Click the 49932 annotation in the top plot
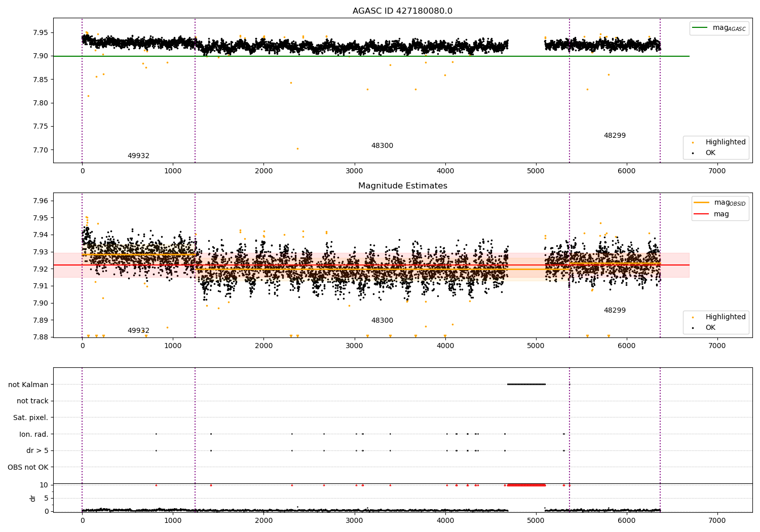 (x=138, y=156)
